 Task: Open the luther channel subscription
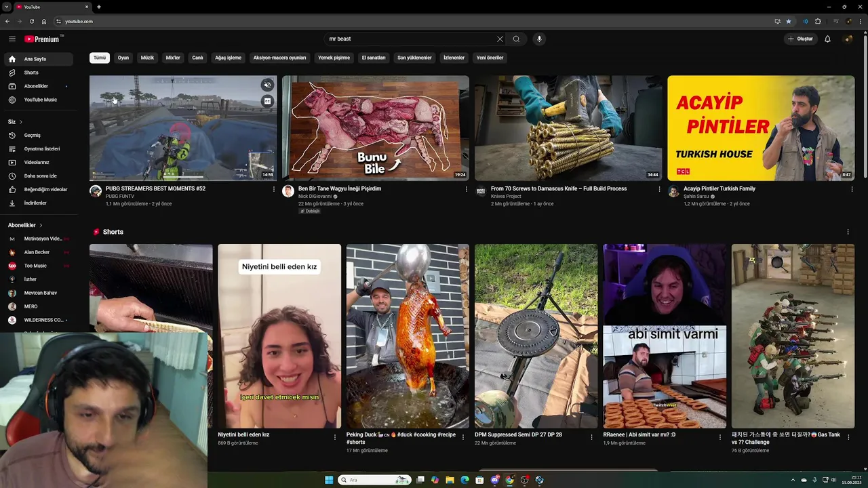(x=39, y=279)
